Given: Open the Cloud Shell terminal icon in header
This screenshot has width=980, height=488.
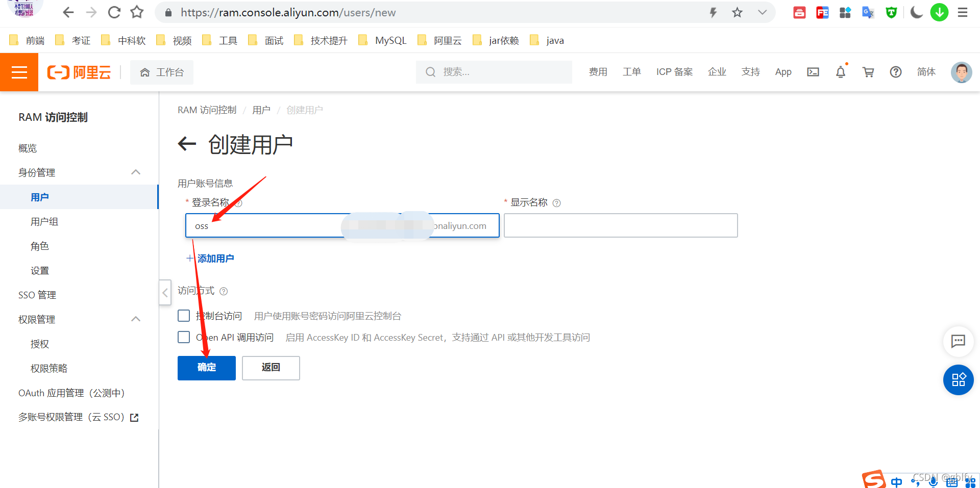Looking at the screenshot, I should tap(813, 72).
